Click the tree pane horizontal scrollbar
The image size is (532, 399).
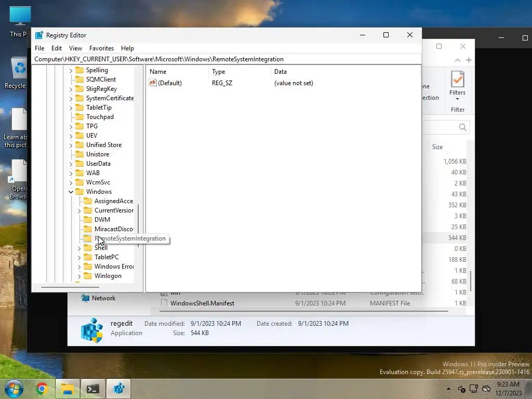(70, 287)
